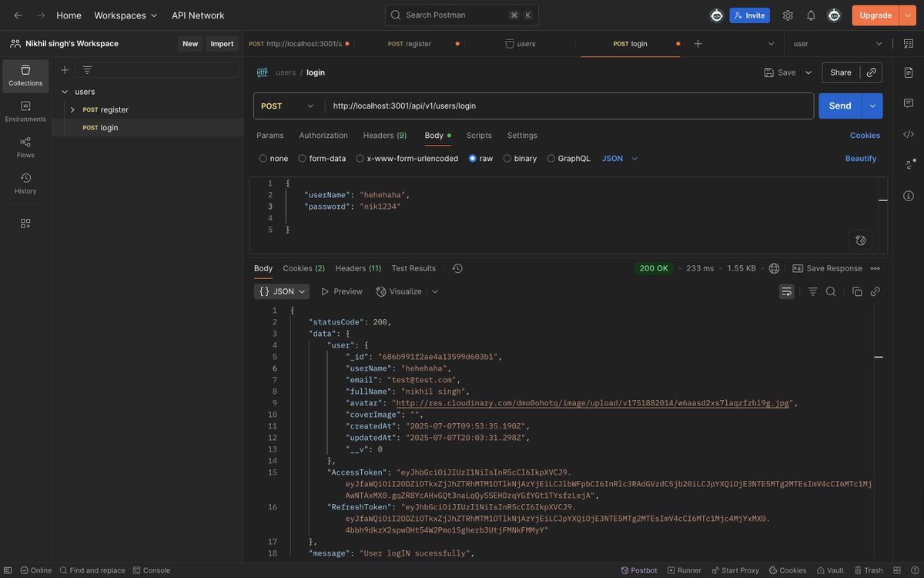This screenshot has height=578, width=924.
Task: Click the configure sidebar grid-plus icon
Action: (x=25, y=223)
